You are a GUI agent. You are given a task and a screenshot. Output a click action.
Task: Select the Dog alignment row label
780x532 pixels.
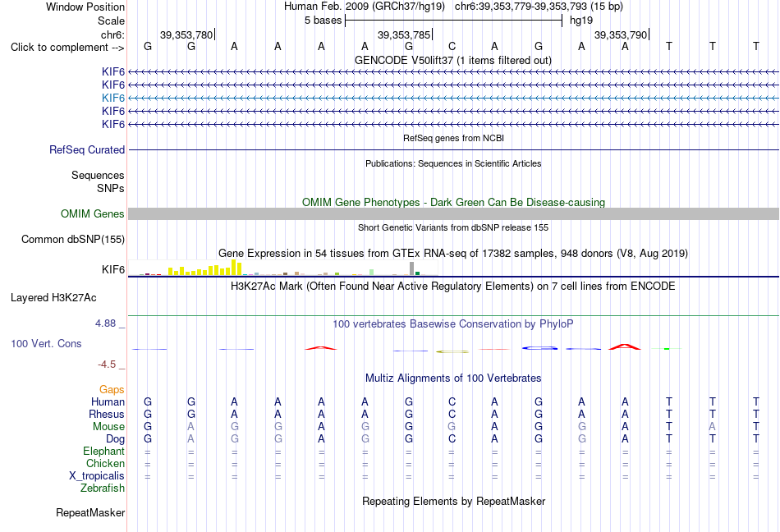tap(116, 439)
